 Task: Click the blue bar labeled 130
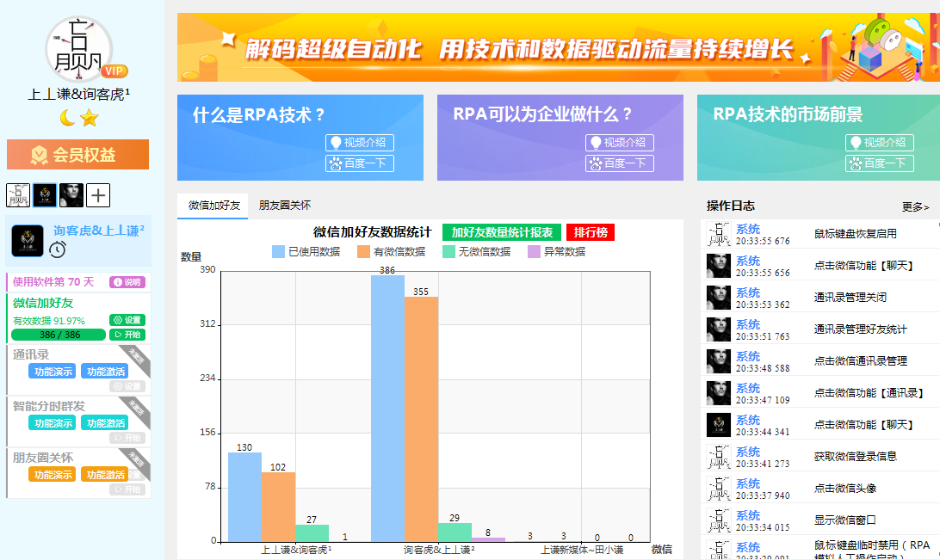[244, 497]
